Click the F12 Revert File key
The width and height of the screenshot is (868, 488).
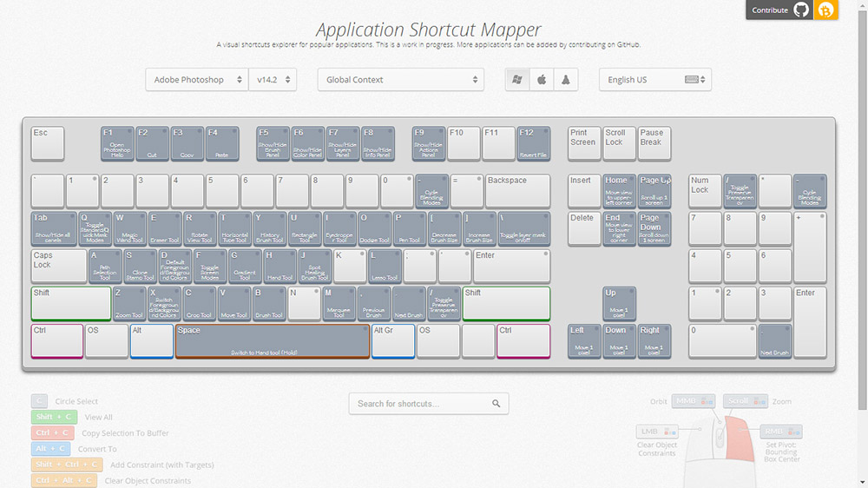point(534,143)
